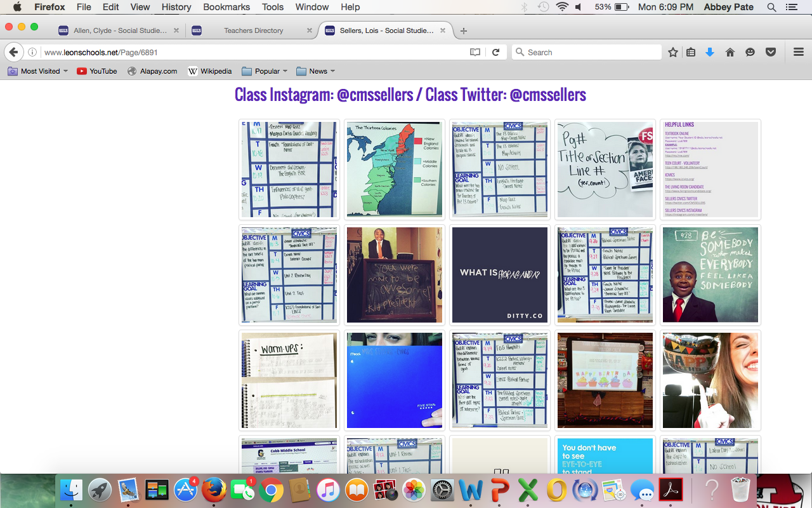Image resolution: width=812 pixels, height=508 pixels.
Task: Launch Launchpad rocket in Dock
Action: pyautogui.click(x=100, y=490)
